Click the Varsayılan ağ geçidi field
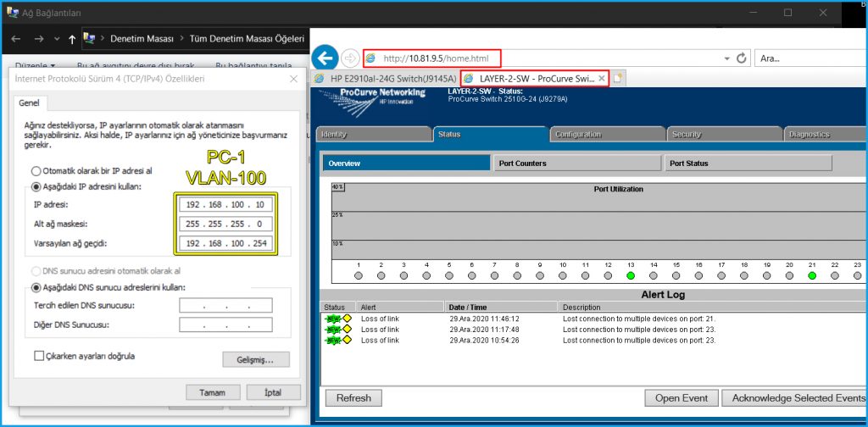 (225, 243)
